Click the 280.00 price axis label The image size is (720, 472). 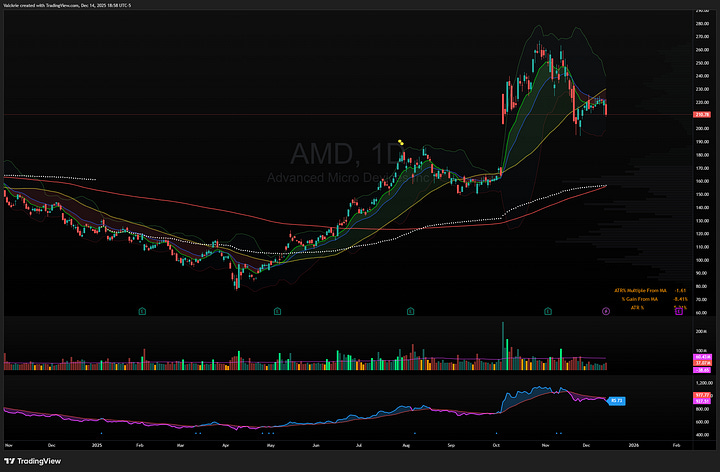pos(702,23)
